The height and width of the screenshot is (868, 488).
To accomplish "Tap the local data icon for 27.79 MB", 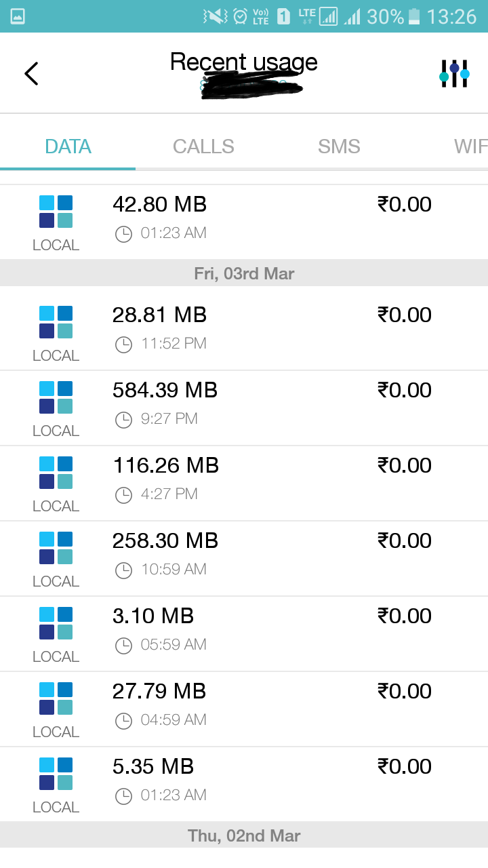I will pyautogui.click(x=56, y=698).
